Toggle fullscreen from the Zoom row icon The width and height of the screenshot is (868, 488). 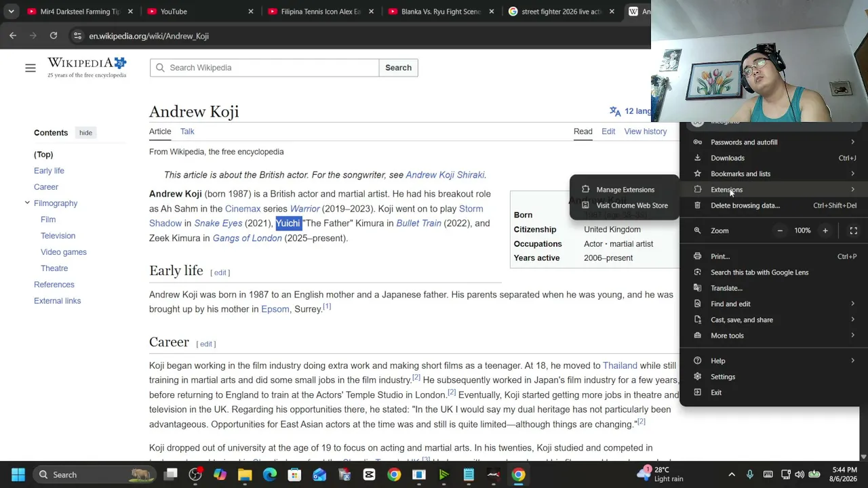(x=854, y=230)
